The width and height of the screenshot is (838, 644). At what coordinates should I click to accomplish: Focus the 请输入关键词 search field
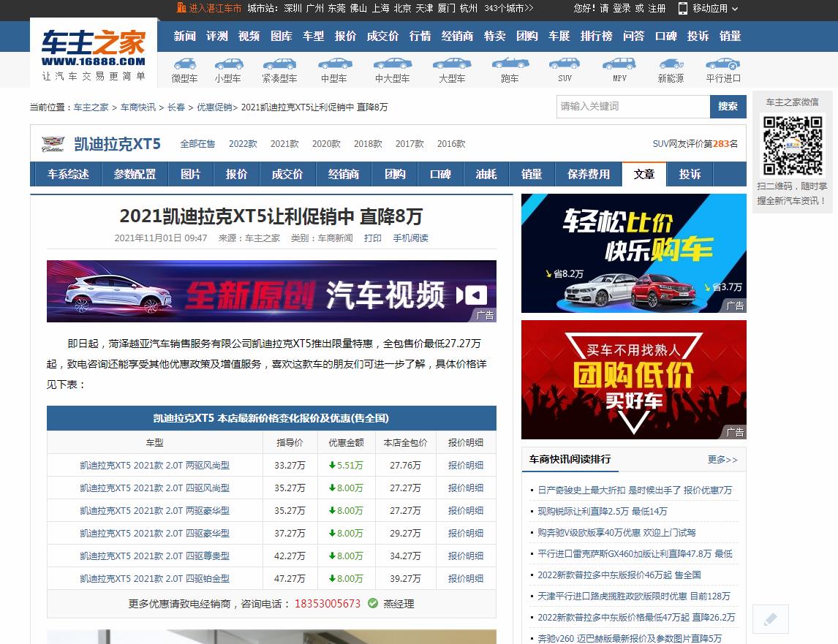click(633, 106)
